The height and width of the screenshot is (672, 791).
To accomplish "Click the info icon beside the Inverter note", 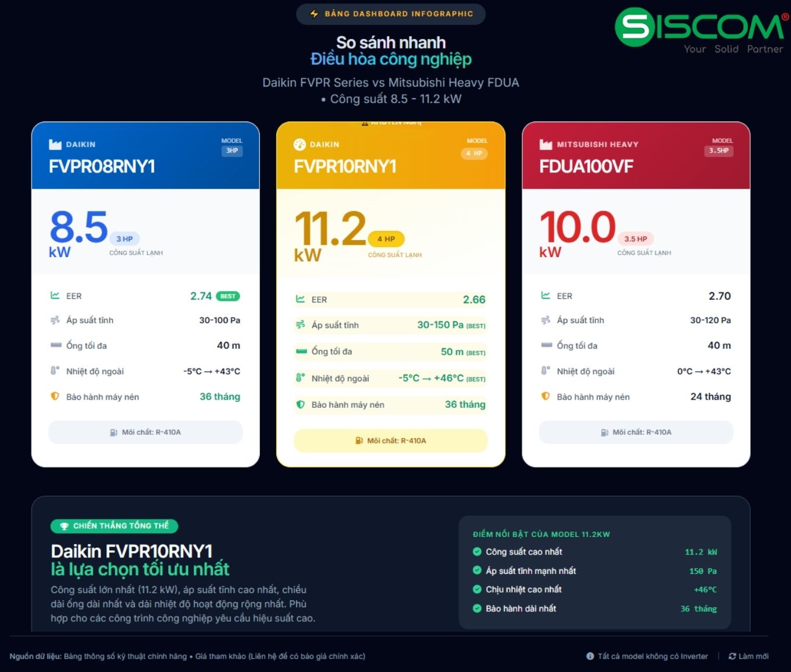I will (x=590, y=656).
